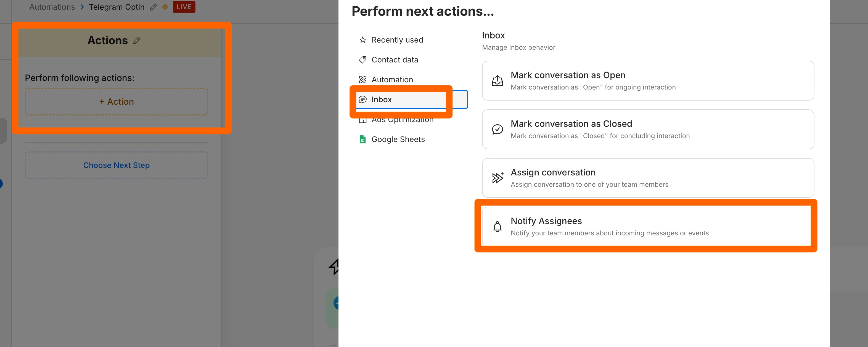Click the star icon beside Recently used
This screenshot has height=347, width=868.
[362, 40]
